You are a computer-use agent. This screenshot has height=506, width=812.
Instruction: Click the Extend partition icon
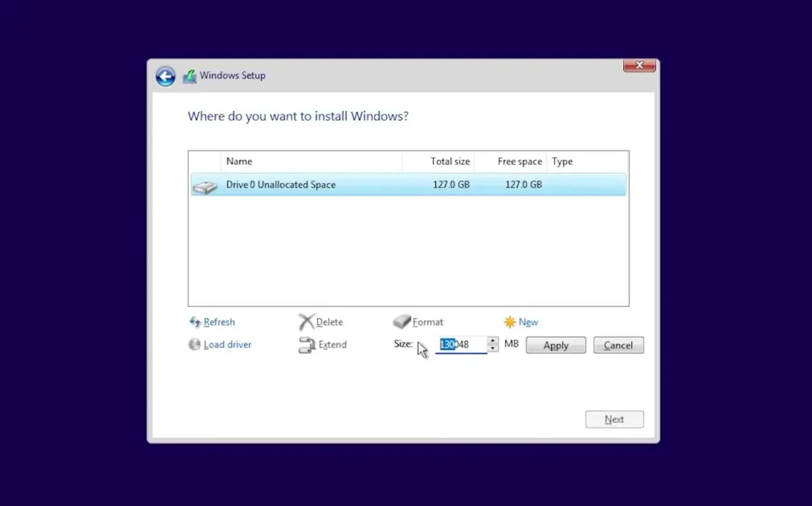click(x=305, y=344)
